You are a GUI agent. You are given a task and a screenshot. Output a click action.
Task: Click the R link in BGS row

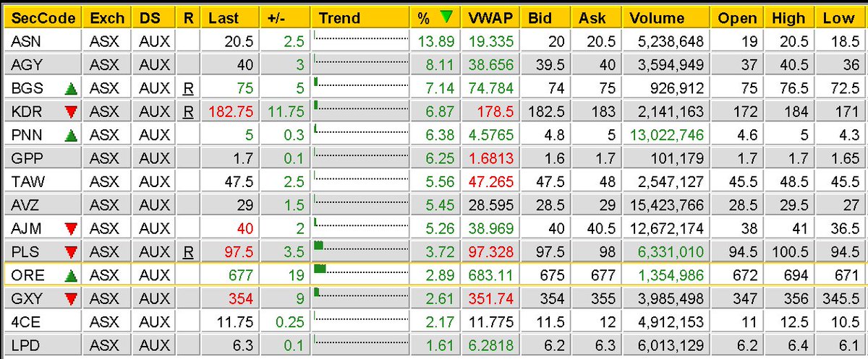pos(188,89)
